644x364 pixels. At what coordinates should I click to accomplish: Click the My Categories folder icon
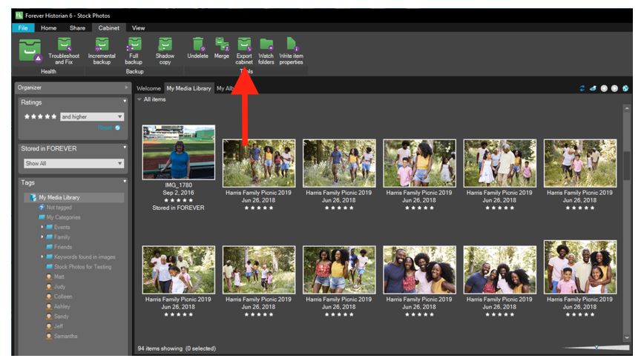pos(42,217)
